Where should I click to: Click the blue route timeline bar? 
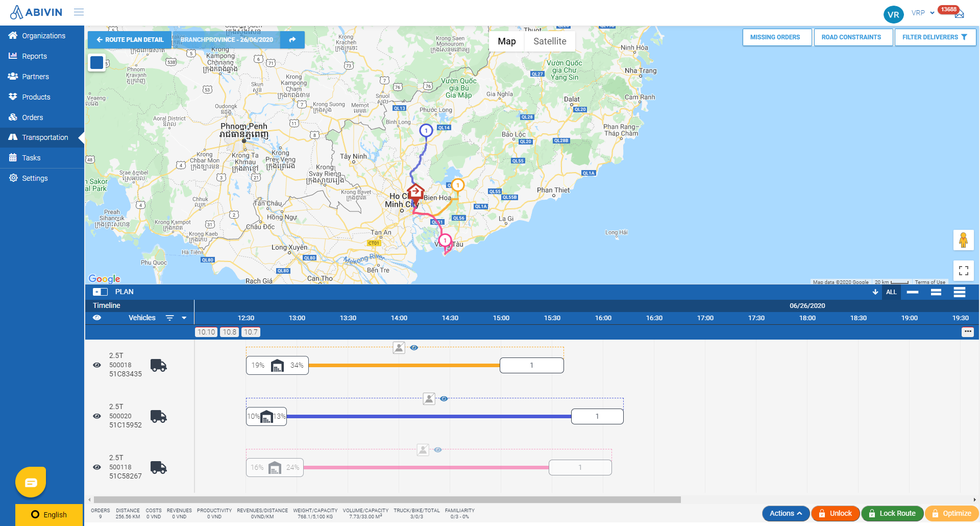[429, 416]
